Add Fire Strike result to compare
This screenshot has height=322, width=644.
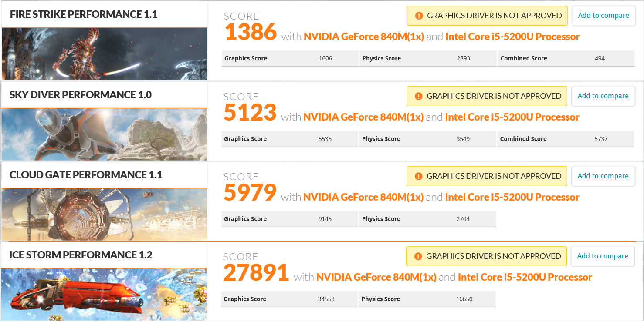(x=603, y=16)
